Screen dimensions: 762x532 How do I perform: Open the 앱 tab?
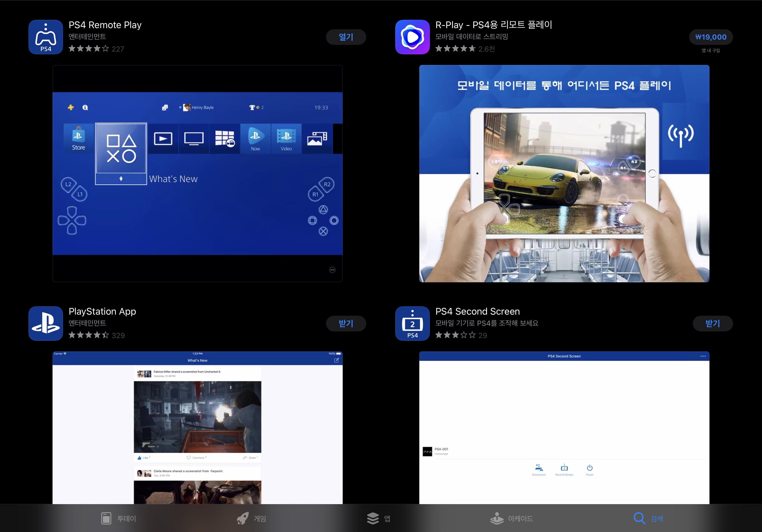pos(379,518)
